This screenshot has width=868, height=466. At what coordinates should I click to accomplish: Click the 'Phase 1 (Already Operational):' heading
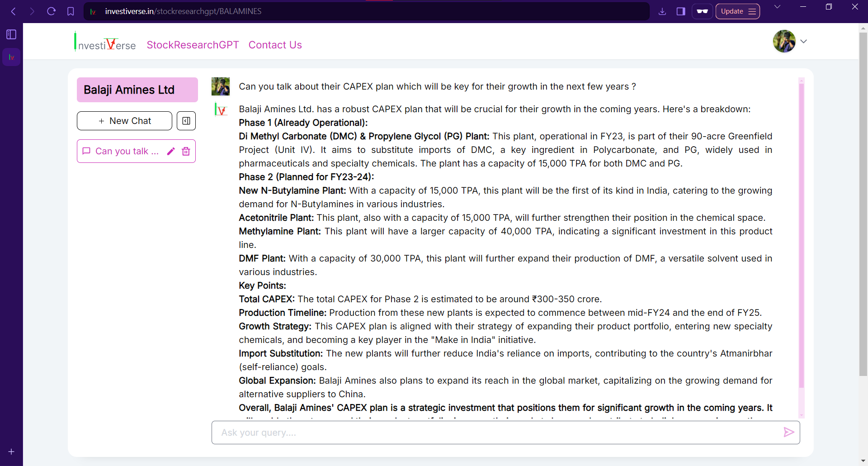pyautogui.click(x=303, y=123)
